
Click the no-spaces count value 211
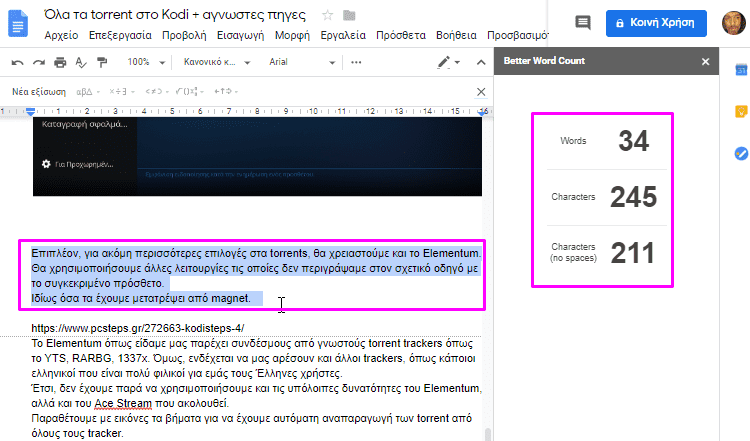632,253
